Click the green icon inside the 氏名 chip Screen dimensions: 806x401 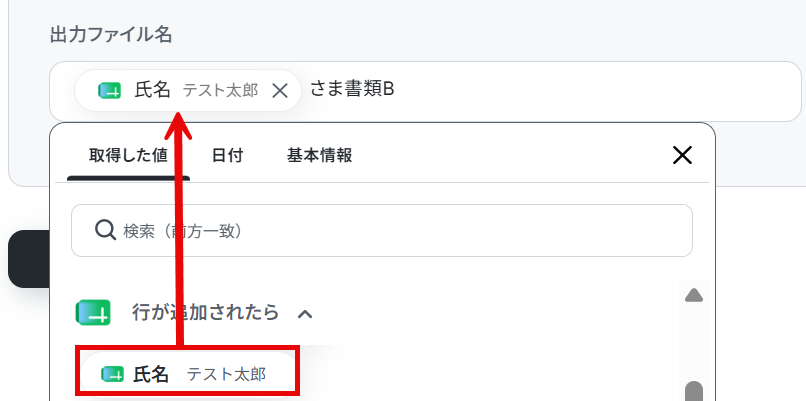tap(109, 90)
